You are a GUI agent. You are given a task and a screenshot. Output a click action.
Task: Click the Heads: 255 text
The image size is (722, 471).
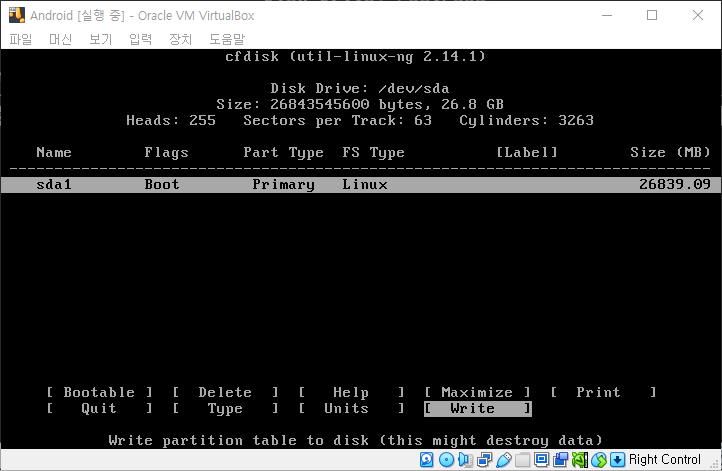tap(171, 121)
